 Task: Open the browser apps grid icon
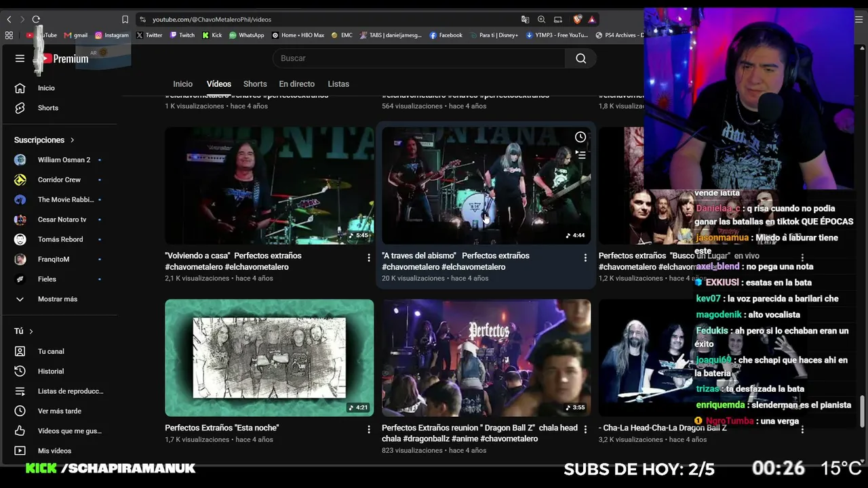coord(9,35)
